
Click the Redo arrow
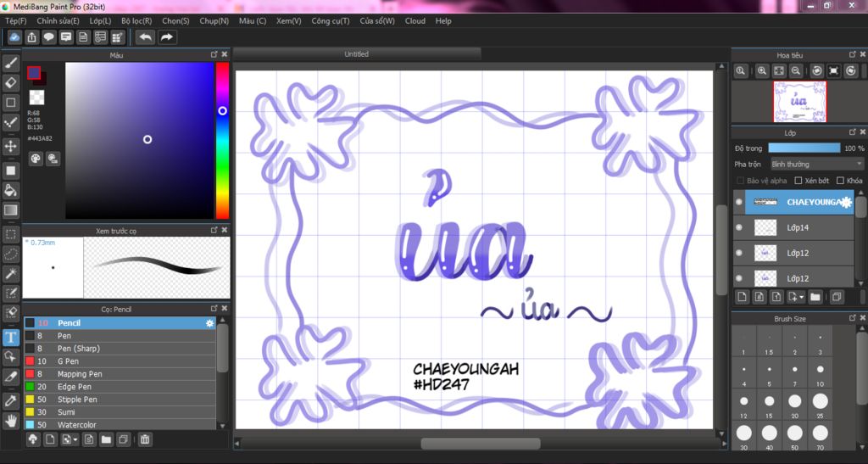coord(166,37)
